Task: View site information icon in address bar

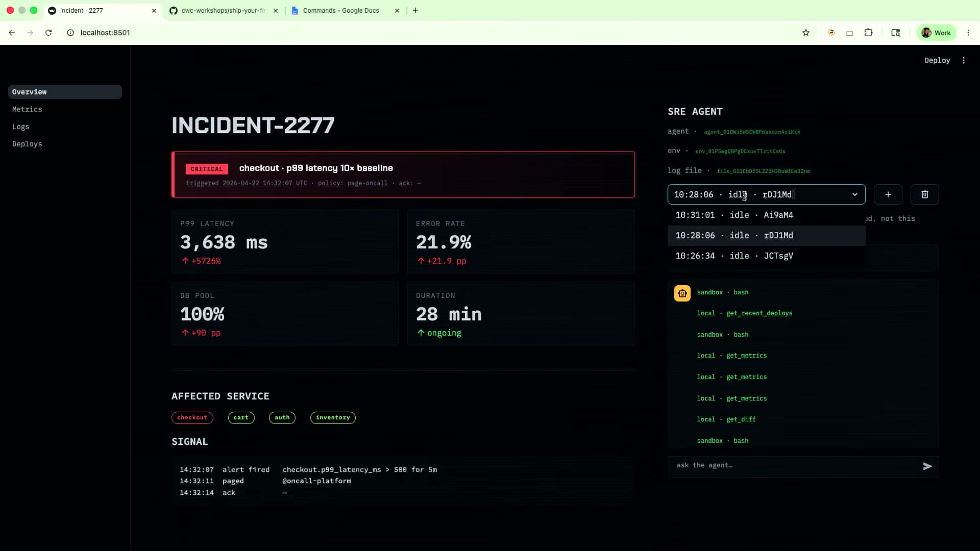Action: point(70,33)
